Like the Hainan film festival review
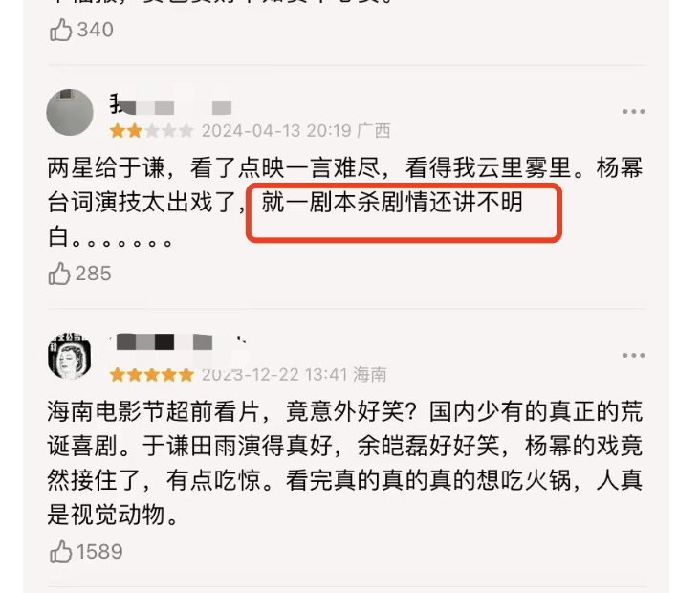This screenshot has width=700, height=593. point(60,552)
